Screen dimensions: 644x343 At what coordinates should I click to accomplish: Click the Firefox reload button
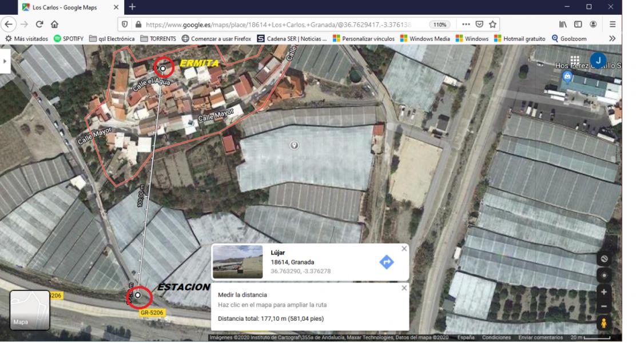click(39, 25)
